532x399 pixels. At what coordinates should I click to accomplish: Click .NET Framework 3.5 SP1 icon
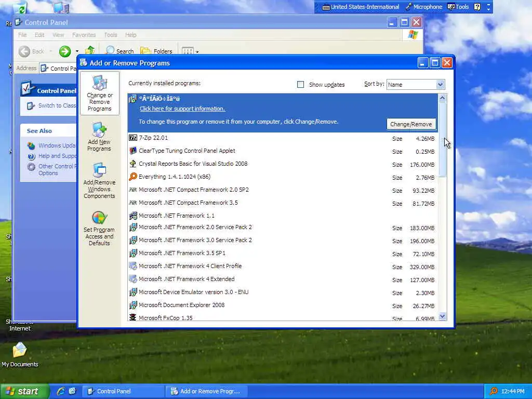133,253
